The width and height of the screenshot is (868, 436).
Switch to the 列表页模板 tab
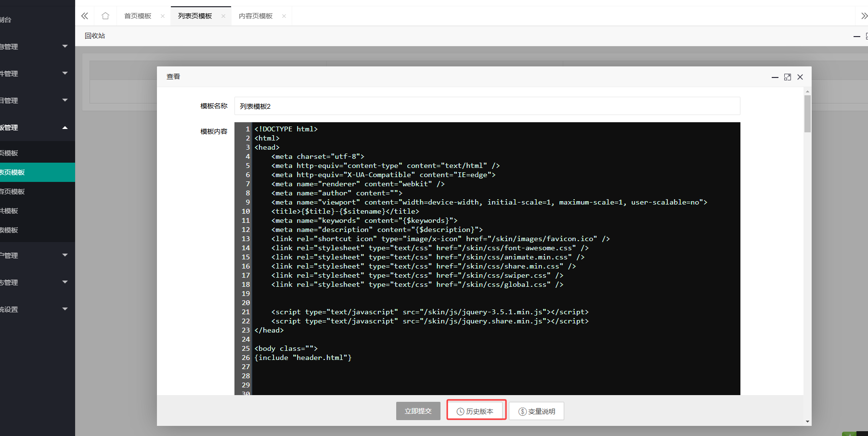195,16
